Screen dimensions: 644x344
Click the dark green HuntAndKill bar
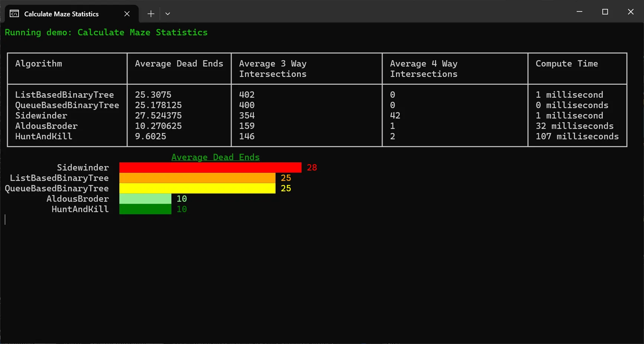[145, 209]
